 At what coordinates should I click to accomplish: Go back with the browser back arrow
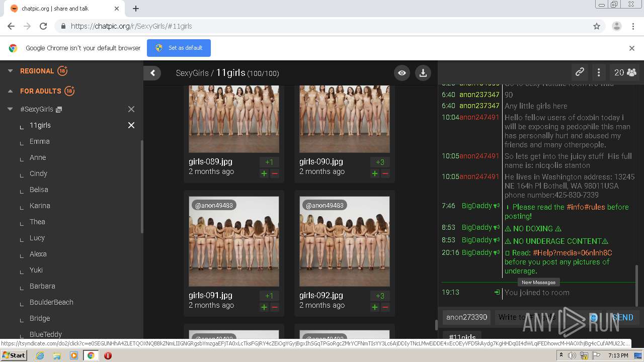pos(11,26)
